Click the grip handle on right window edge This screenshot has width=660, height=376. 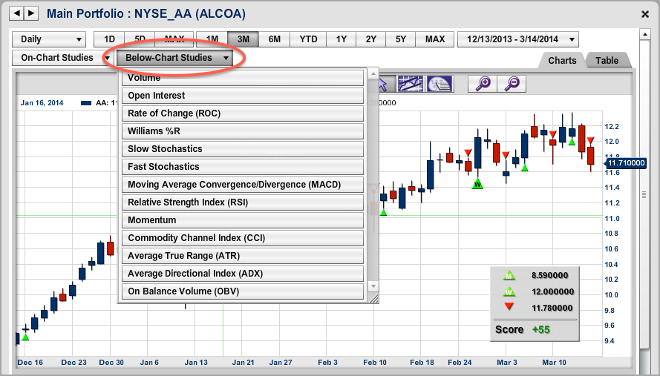(x=644, y=194)
